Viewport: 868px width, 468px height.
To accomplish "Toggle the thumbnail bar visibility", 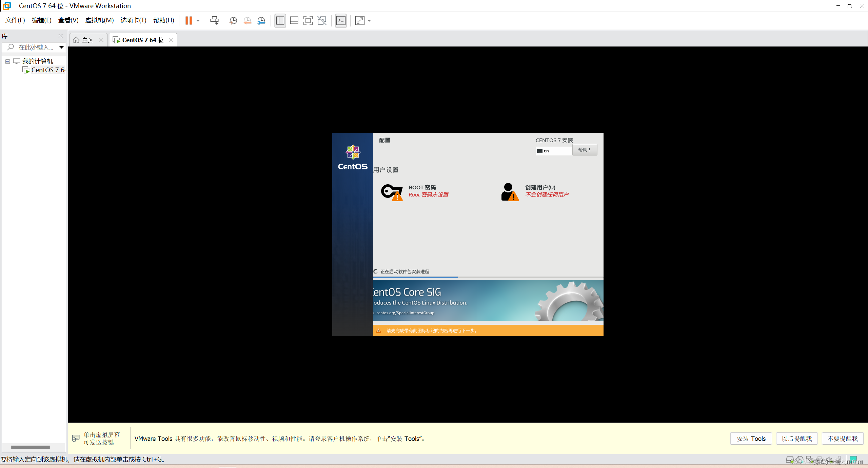I will click(294, 20).
